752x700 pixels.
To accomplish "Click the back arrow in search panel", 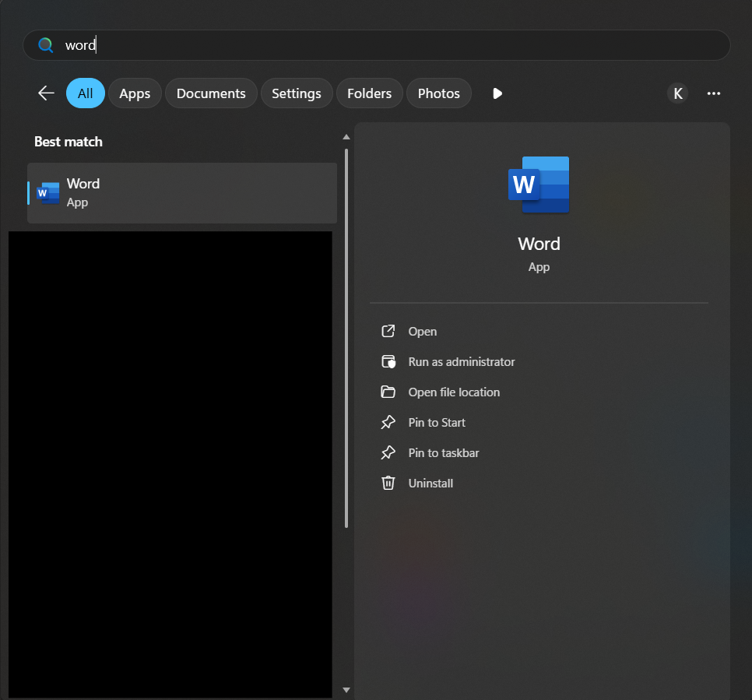I will pyautogui.click(x=46, y=93).
